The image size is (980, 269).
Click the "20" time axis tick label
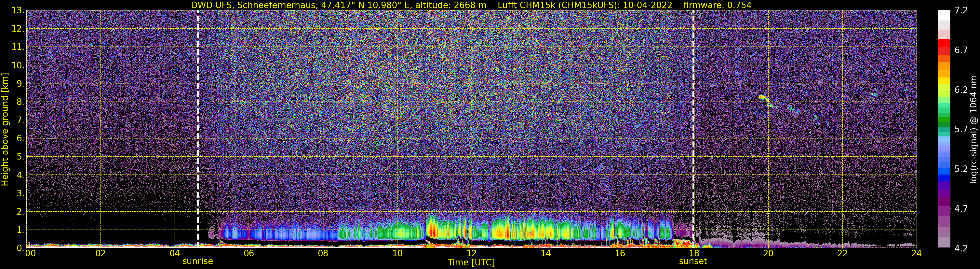click(768, 253)
